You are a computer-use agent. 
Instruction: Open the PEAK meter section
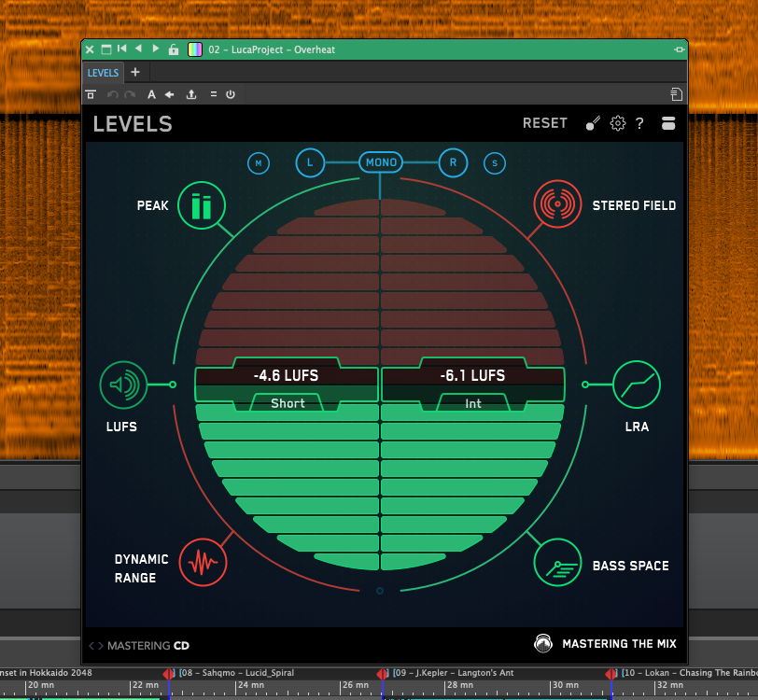(x=202, y=205)
